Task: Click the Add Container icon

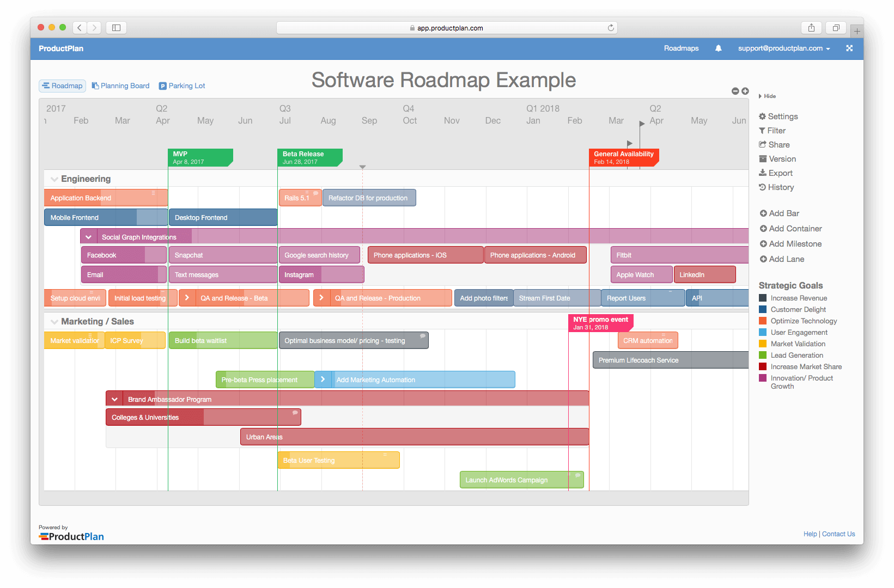Action: point(762,228)
